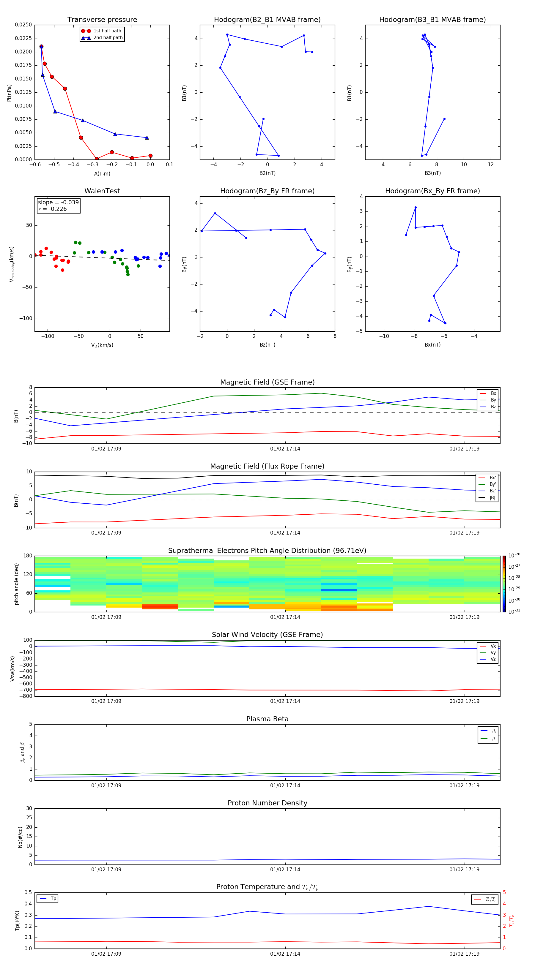Click the "Hodogram(Bx_By FR frame)" title

click(432, 191)
